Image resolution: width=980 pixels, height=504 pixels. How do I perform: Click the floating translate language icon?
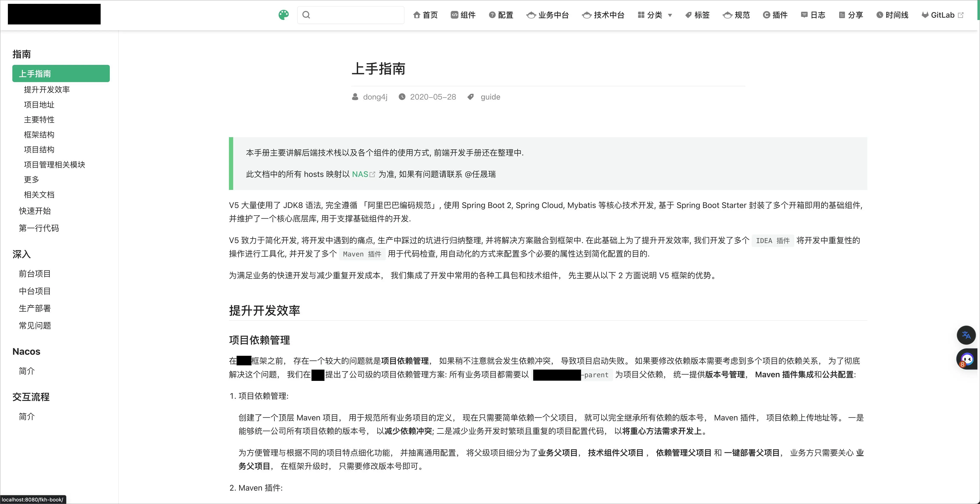[967, 335]
